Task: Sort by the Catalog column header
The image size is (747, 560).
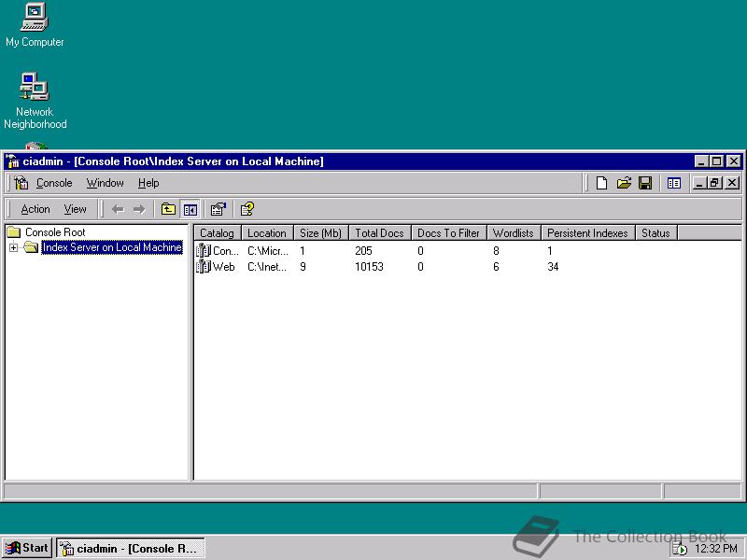Action: coord(218,232)
